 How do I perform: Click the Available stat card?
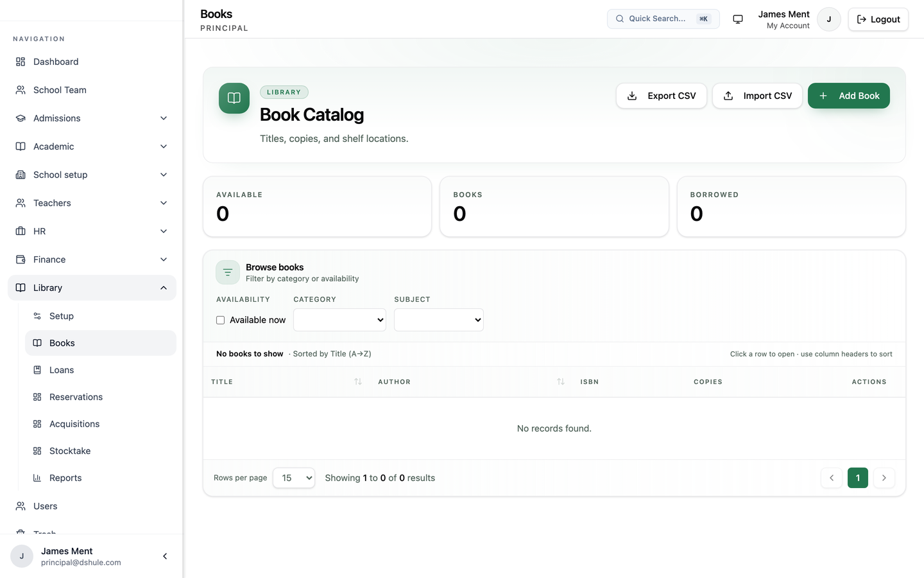click(317, 207)
